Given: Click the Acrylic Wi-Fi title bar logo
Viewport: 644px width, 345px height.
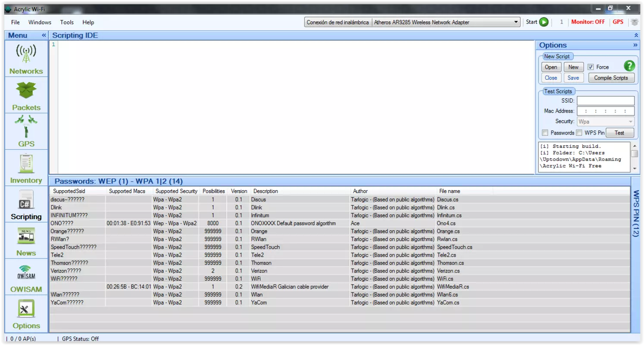Looking at the screenshot, I should pyautogui.click(x=8, y=9).
